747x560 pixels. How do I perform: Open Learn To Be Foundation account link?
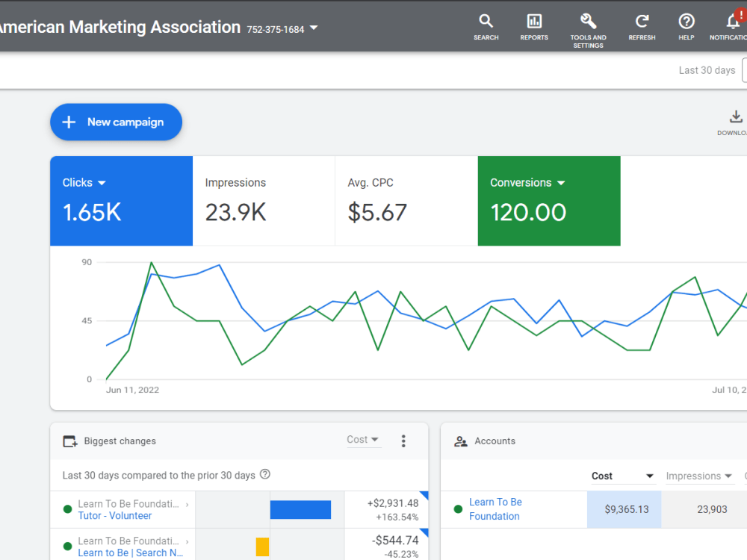point(495,509)
